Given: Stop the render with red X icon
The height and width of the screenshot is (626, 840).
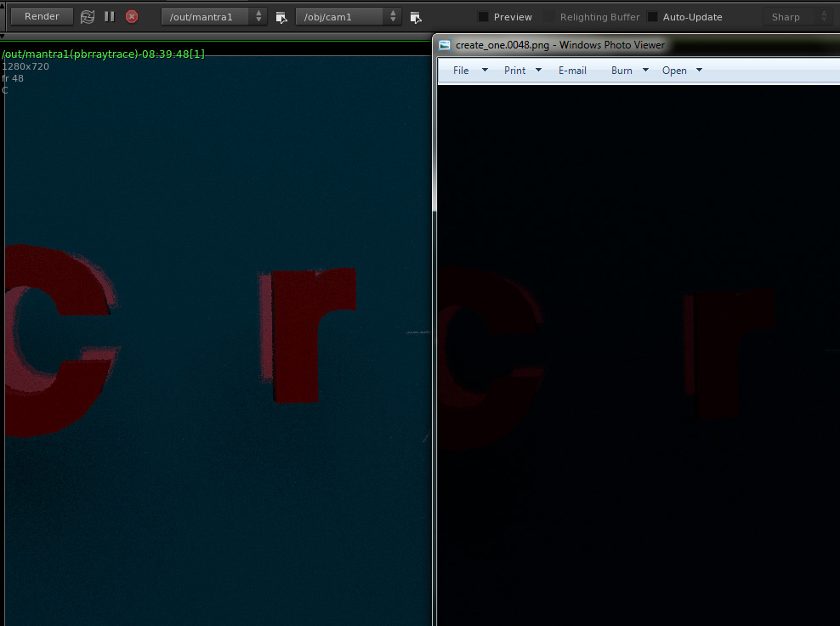Looking at the screenshot, I should (132, 17).
